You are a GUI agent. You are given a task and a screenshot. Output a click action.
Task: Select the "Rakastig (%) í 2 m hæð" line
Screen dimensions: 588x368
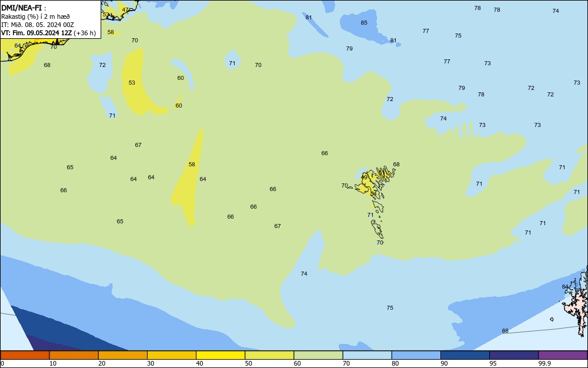(35, 16)
